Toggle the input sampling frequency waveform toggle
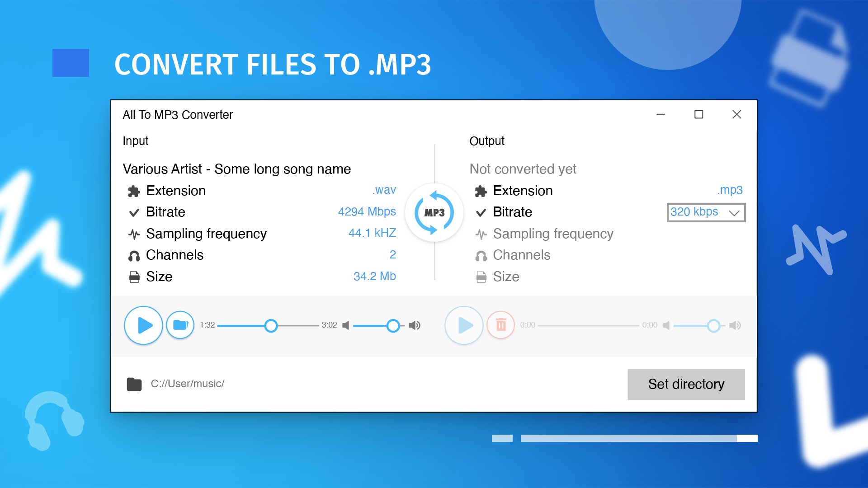The height and width of the screenshot is (488, 868). pyautogui.click(x=134, y=233)
